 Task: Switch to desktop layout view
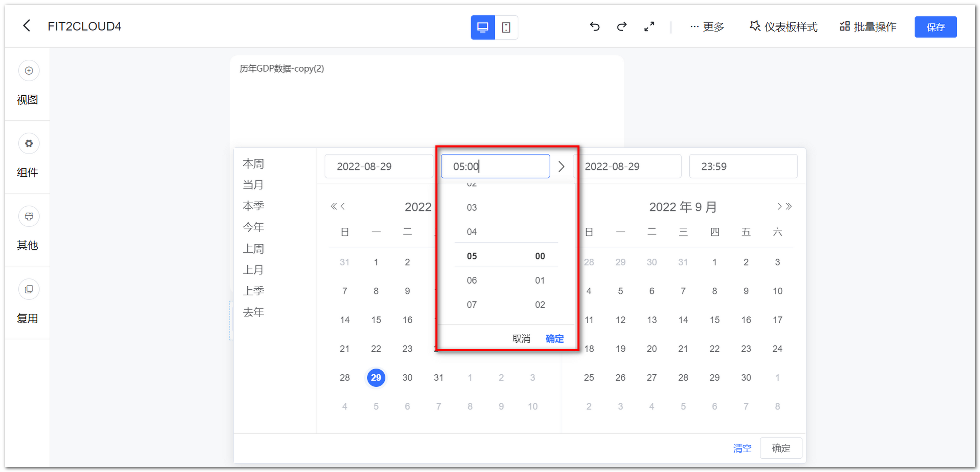click(x=482, y=27)
